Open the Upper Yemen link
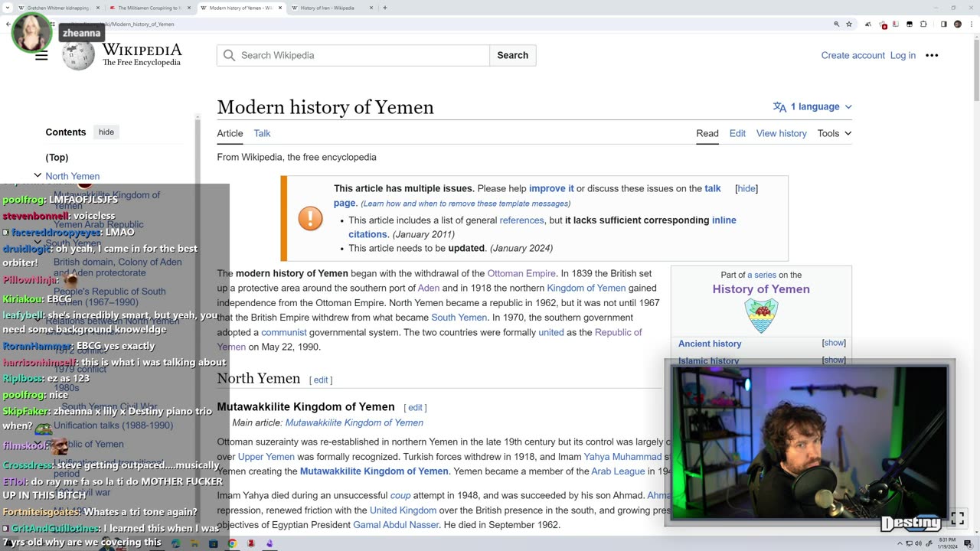Viewport: 980px width, 551px height. 266,457
